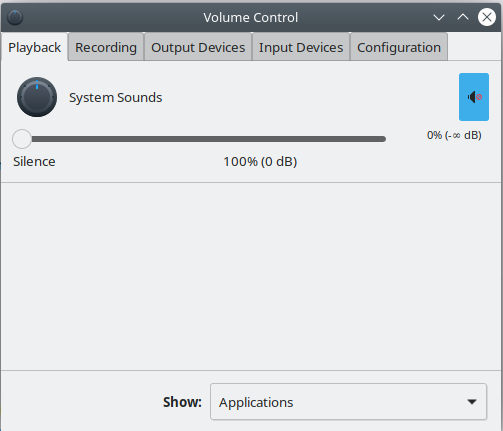503x431 pixels.
Task: Click the System Sounds stream label
Action: coord(115,97)
